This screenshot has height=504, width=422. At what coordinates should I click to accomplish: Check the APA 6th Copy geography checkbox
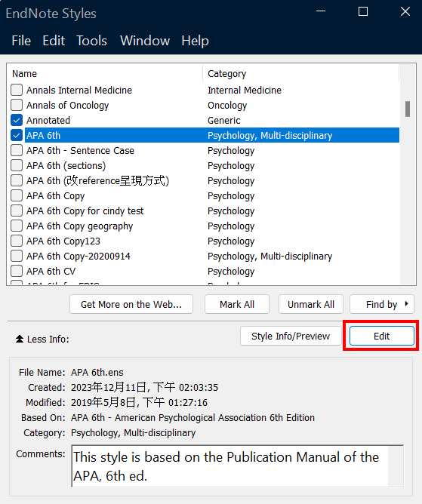pyautogui.click(x=17, y=226)
